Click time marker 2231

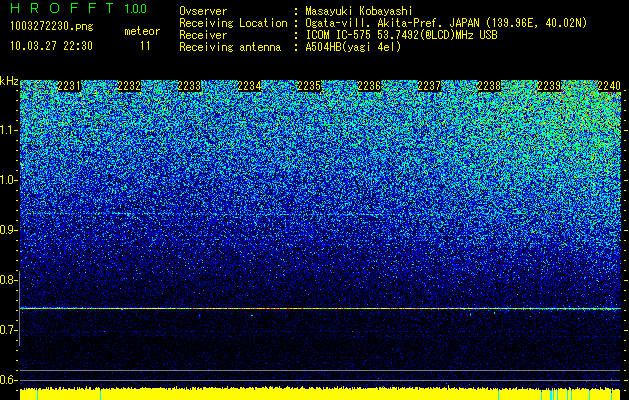click(x=69, y=86)
